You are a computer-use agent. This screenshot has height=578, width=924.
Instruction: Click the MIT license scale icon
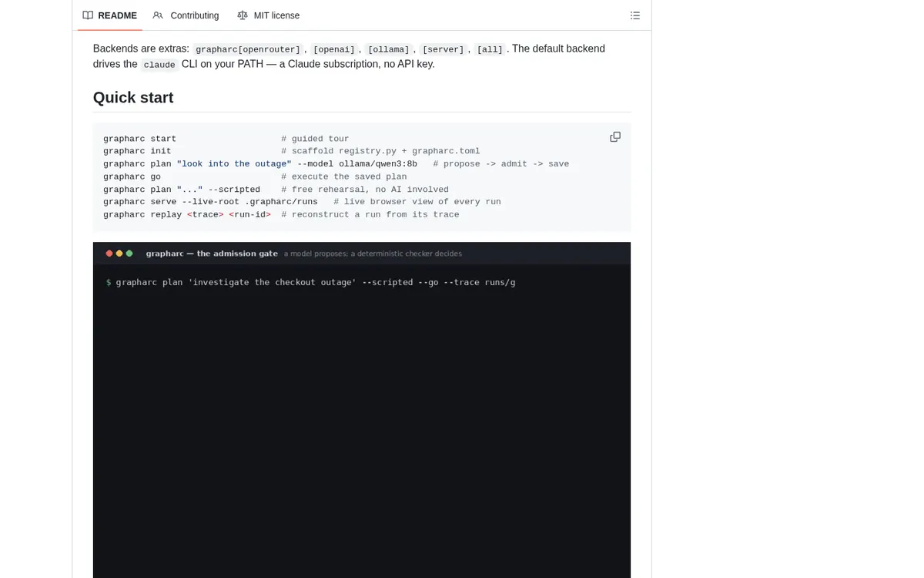pos(243,15)
